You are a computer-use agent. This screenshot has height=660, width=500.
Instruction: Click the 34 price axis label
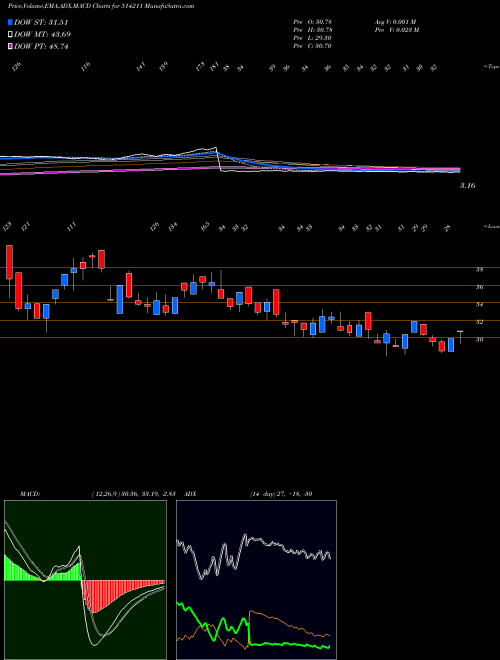click(x=479, y=305)
